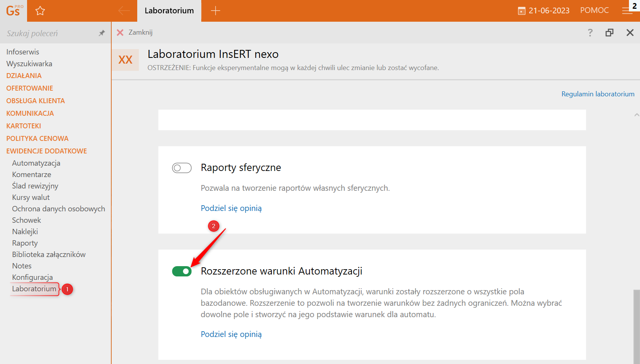The width and height of the screenshot is (640, 364).
Task: Collapse the EWIDENCJE DODATKOWE section
Action: (x=47, y=151)
